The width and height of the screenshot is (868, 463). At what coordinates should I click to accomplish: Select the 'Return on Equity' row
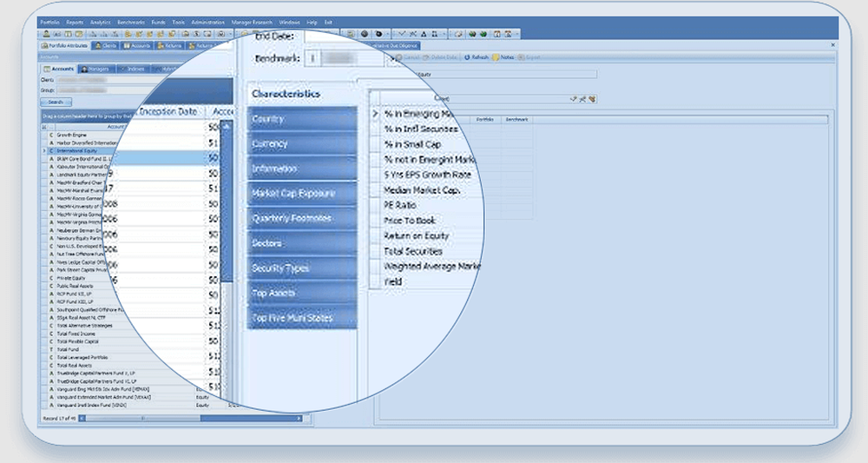pyautogui.click(x=416, y=236)
